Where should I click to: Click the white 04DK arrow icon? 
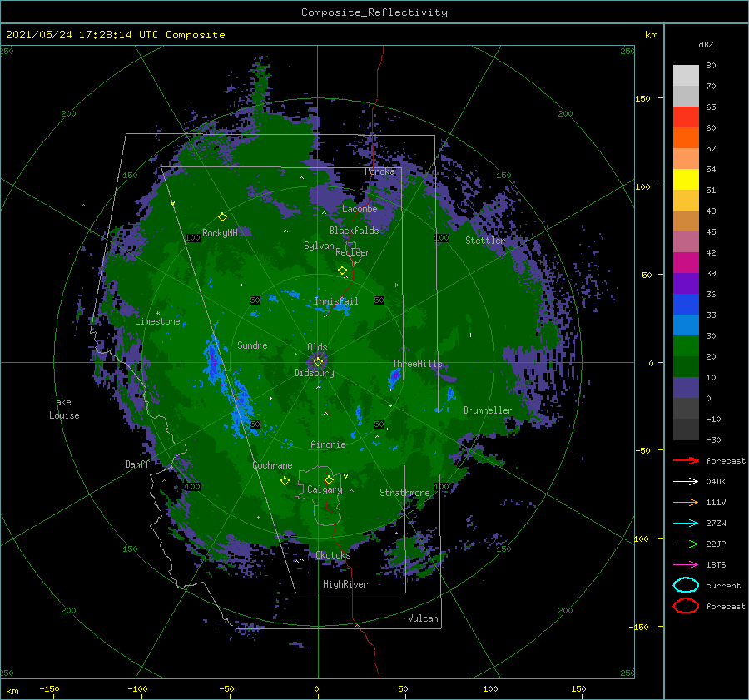click(686, 482)
